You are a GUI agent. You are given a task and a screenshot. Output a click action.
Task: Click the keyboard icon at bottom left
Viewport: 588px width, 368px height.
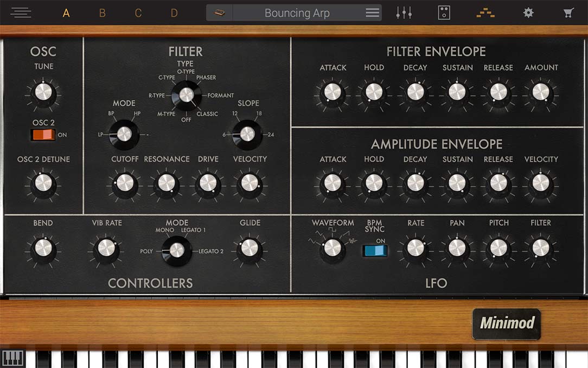coord(12,359)
